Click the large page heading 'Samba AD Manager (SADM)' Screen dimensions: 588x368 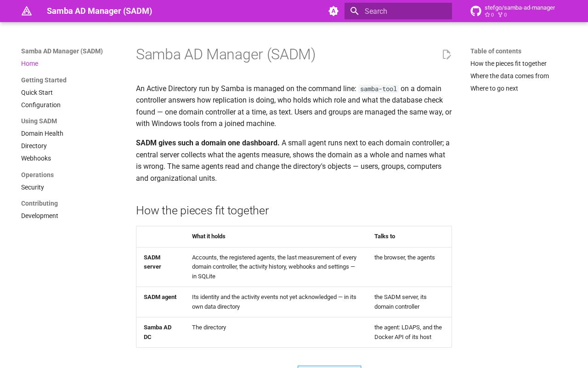226,54
